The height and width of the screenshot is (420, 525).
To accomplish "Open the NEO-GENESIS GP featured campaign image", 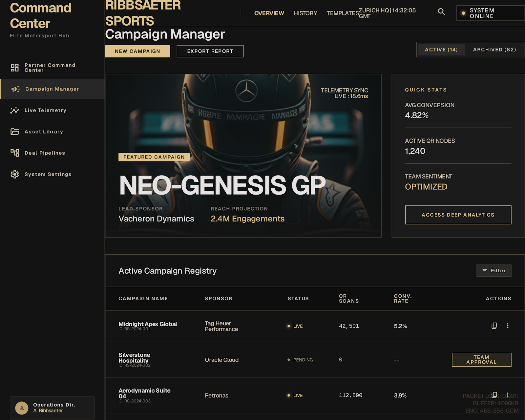I will [x=243, y=156].
